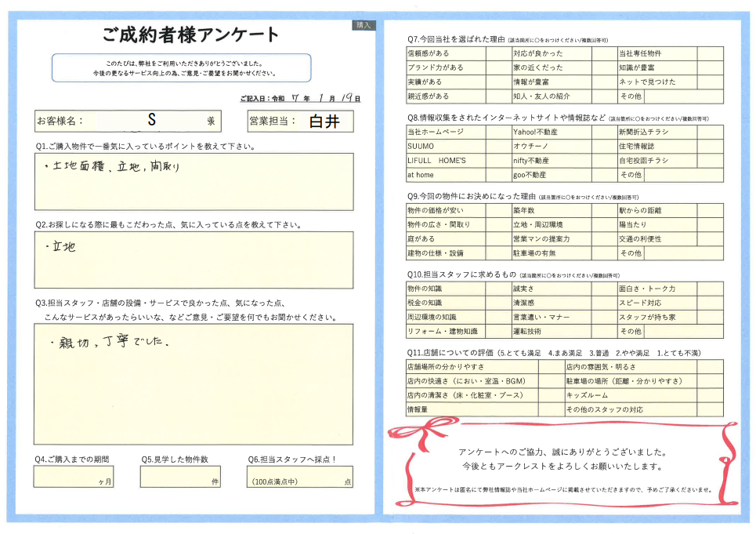Click the rating cell for 情報量
The width and height of the screenshot is (756, 534).
(x=551, y=410)
